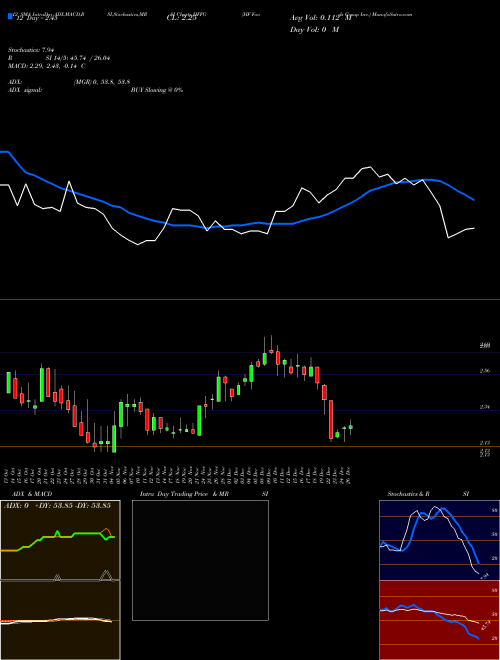Open the empty Intra Day Trading Price panel
The image size is (500, 660).
click(x=200, y=560)
